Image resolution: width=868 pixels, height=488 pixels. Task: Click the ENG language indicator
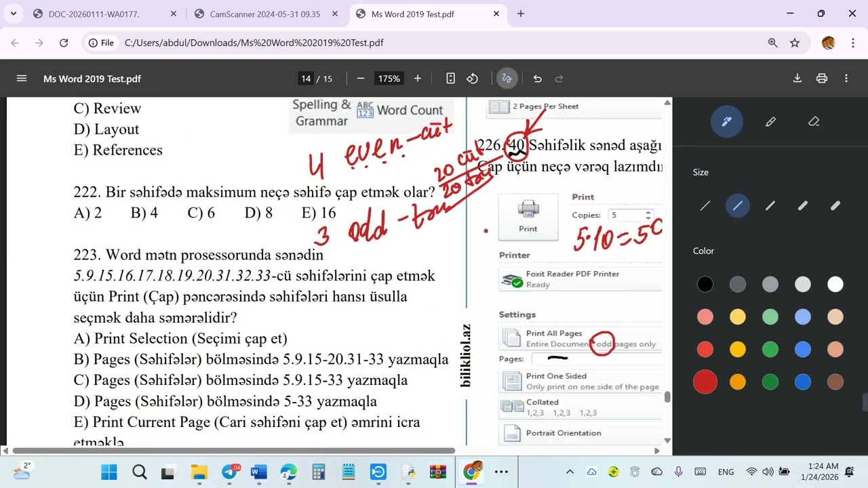coord(726,472)
